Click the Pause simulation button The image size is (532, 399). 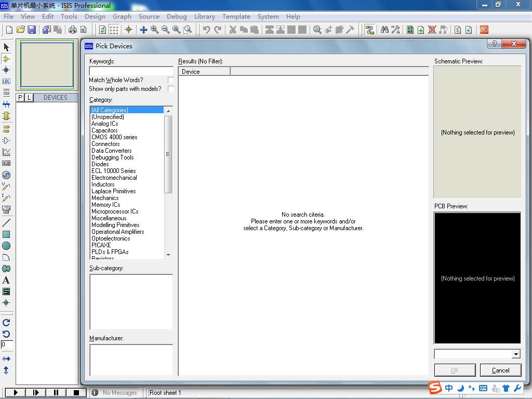56,393
